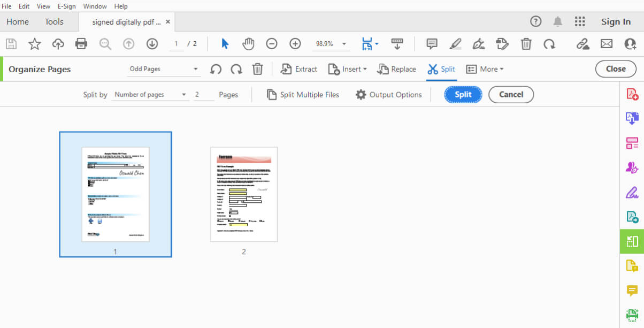Click the Send by email envelope icon

[x=606, y=44]
